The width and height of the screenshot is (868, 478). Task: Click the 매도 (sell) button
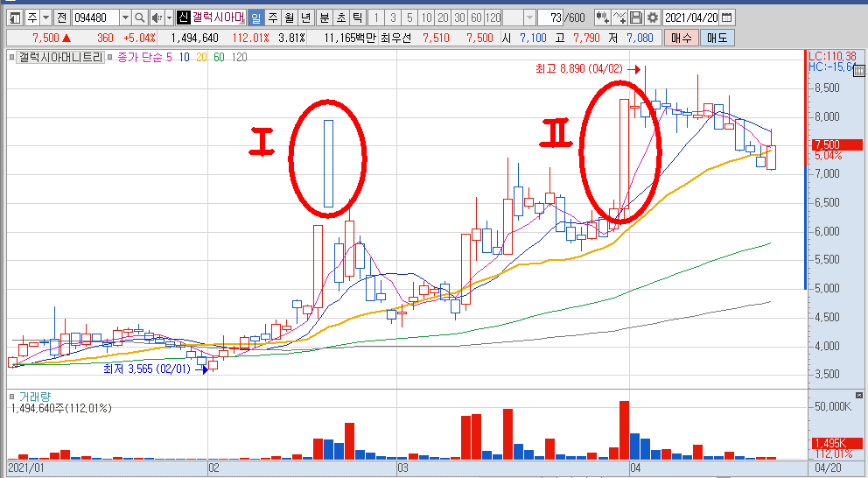point(717,38)
